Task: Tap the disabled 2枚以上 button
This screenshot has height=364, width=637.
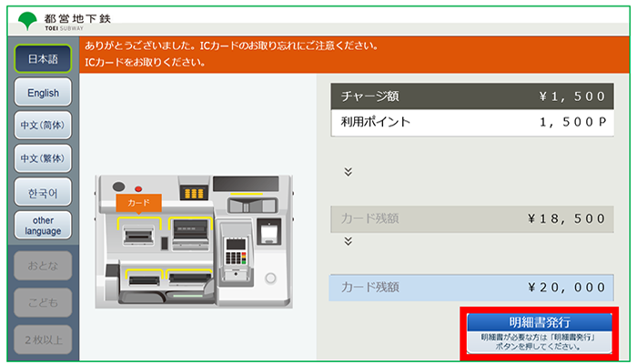Action: pos(43,339)
